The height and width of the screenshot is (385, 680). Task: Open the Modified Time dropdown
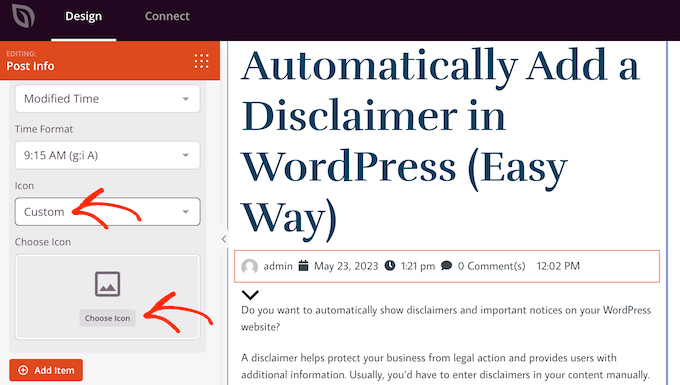tap(108, 99)
